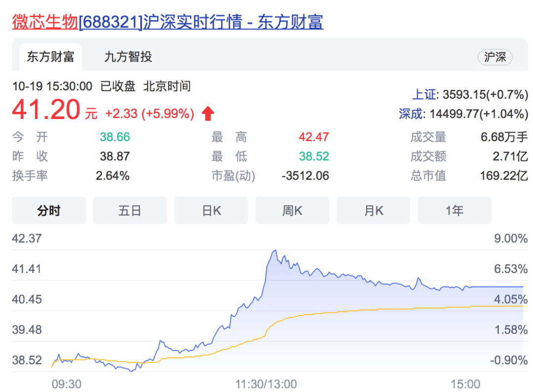Click the 15:00 time axis label
This screenshot has height=392, width=533.
click(465, 384)
